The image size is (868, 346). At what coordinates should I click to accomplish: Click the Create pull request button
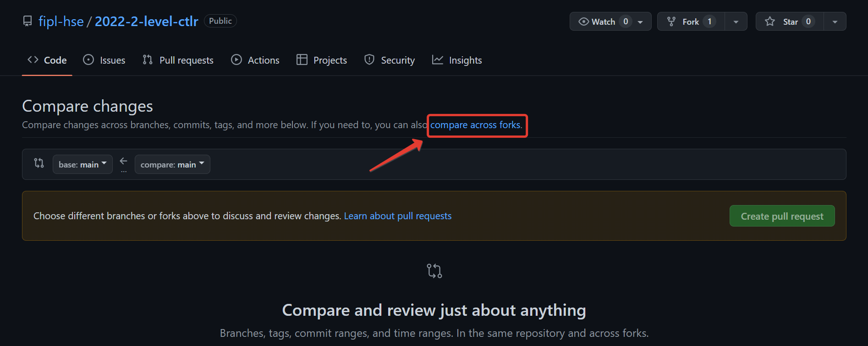782,216
